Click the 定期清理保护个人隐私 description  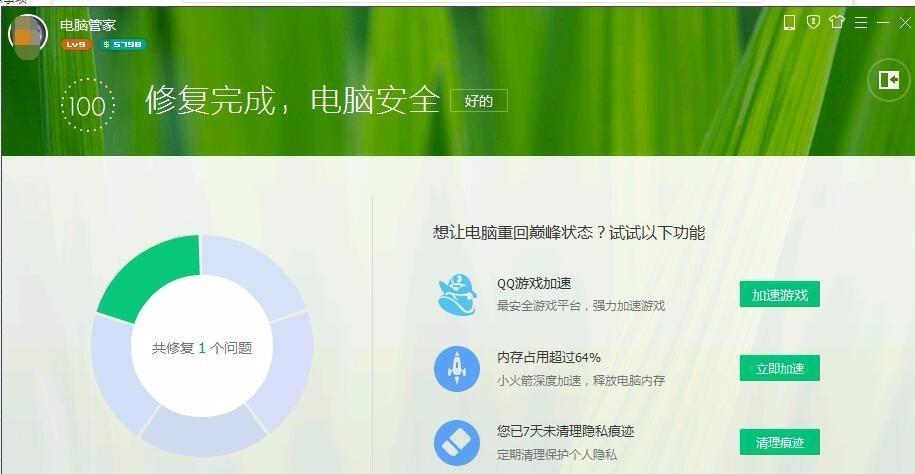click(557, 454)
